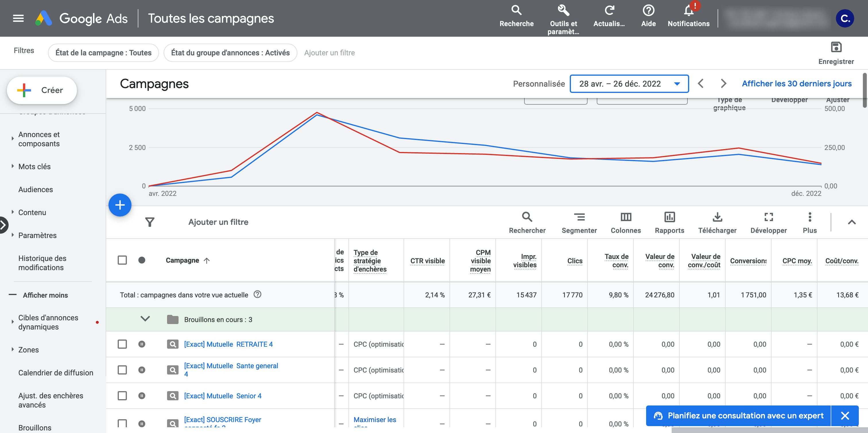Open the hamburger main menu
Screen dimensions: 868x433
click(x=18, y=19)
